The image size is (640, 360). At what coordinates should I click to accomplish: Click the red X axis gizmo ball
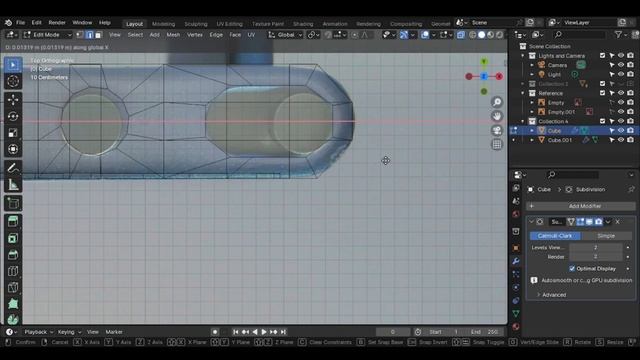click(x=499, y=76)
